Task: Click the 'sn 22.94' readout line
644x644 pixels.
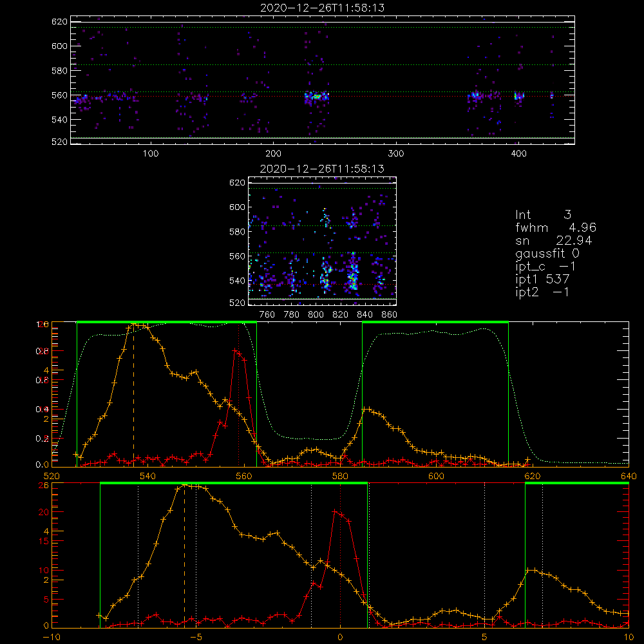Action: [553, 240]
